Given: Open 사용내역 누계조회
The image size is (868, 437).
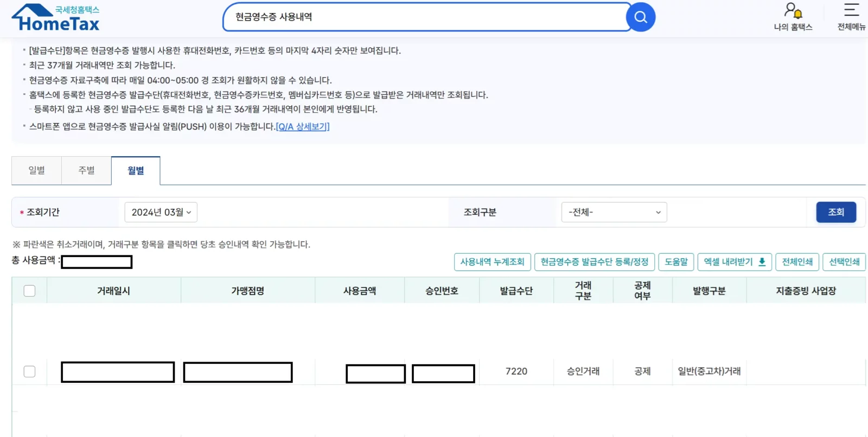Looking at the screenshot, I should point(492,262).
